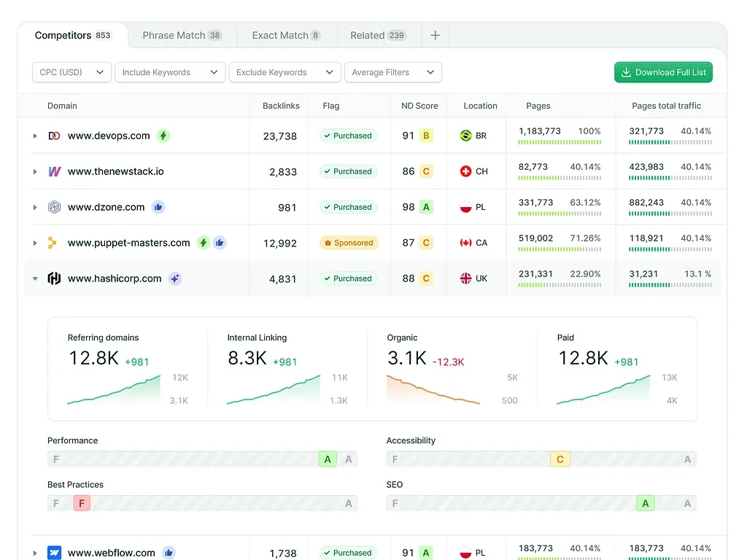Open the Exclude Keywords dropdown

(x=285, y=72)
